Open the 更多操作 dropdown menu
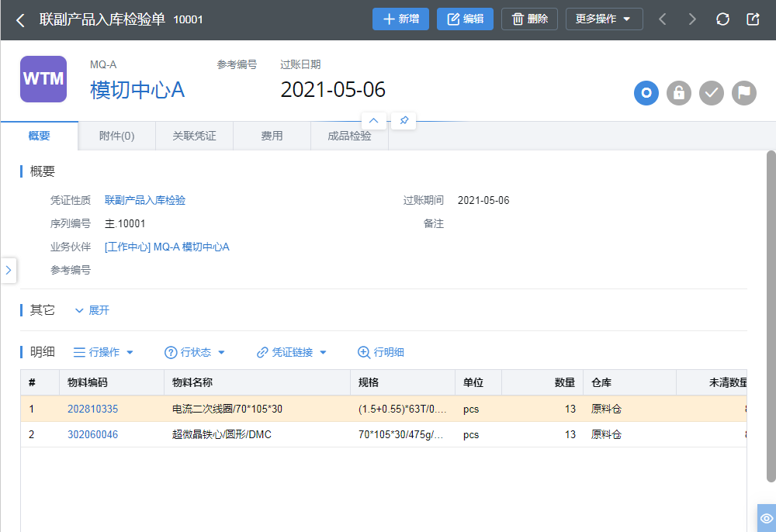The image size is (776, 532). point(604,19)
